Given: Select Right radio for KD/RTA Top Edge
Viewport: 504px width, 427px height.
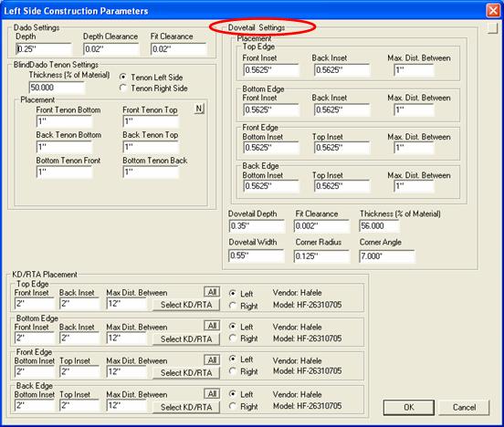Looking at the screenshot, I should [233, 306].
